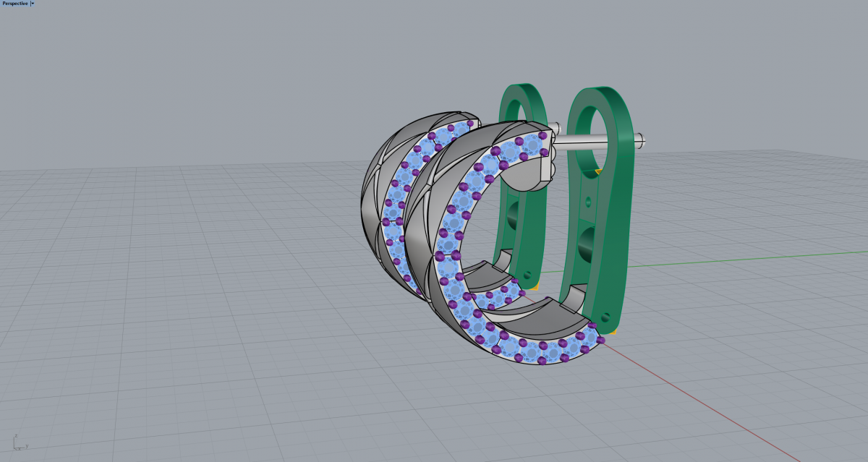Select the grey pin tip past the front plate
Screen dimensions: 868x462
(x=639, y=141)
